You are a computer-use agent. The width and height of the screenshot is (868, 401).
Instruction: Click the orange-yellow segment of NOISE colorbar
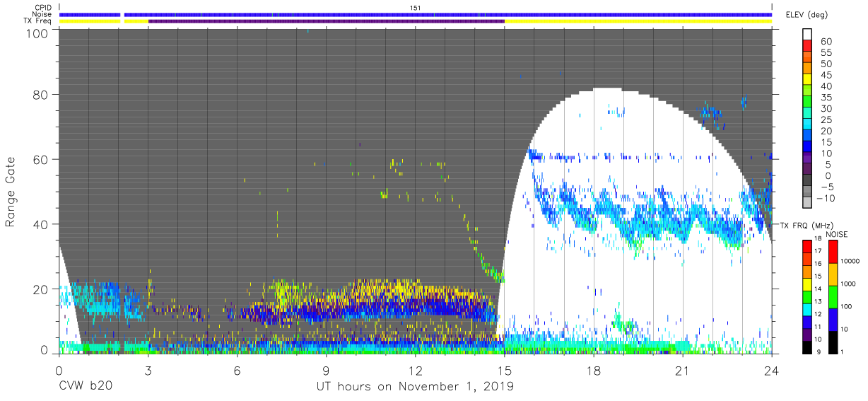833,275
